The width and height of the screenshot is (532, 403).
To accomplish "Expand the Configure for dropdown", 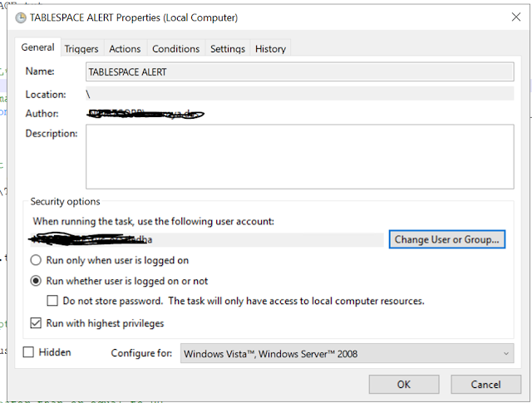I will click(x=347, y=354).
